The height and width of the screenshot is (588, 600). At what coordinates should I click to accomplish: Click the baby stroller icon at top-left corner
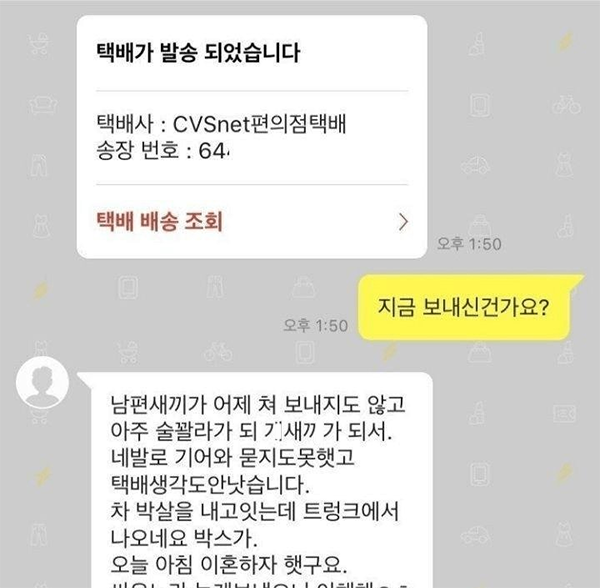point(39,44)
